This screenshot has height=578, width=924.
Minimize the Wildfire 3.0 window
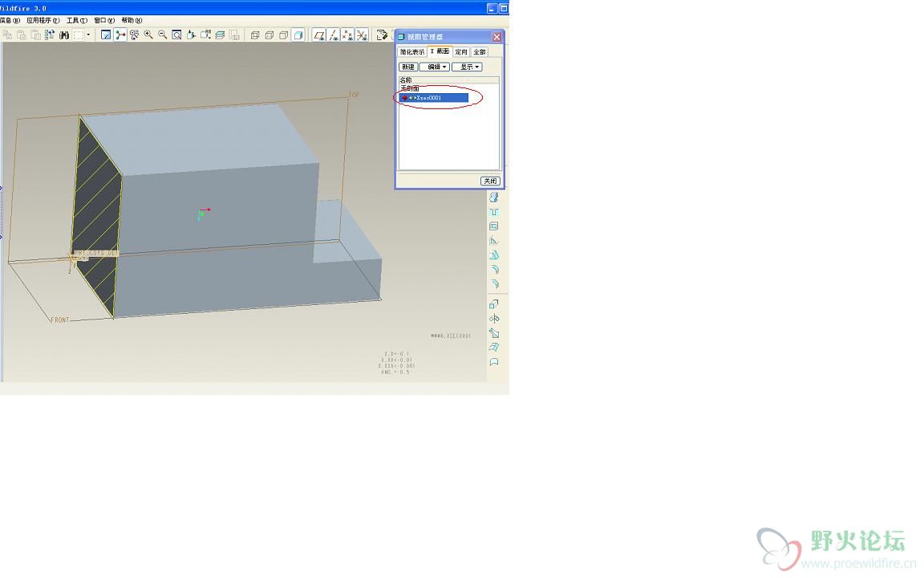point(492,8)
